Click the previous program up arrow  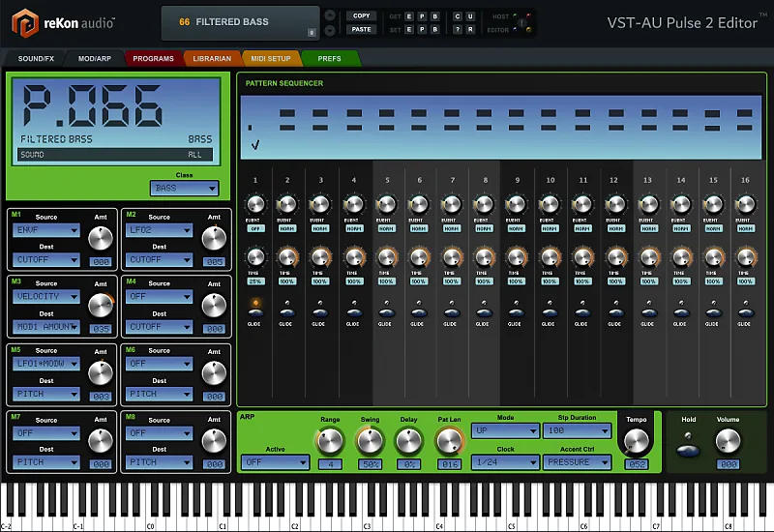click(330, 15)
